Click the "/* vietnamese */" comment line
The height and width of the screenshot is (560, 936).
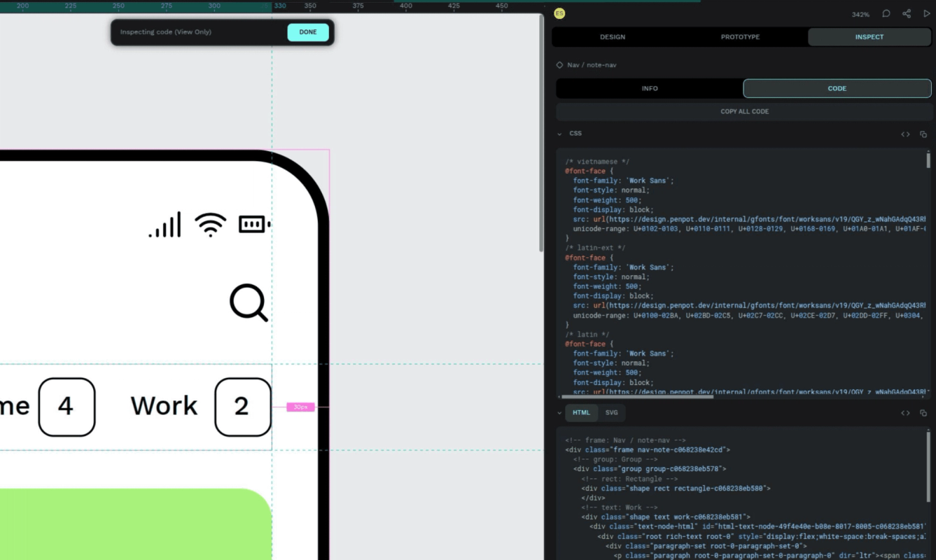click(597, 162)
